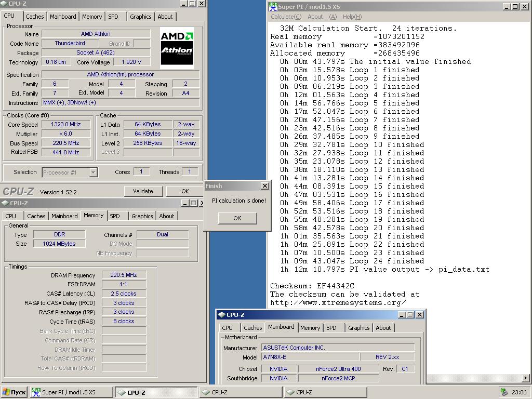Switch to Memory tab in top CPU-Z window
Viewport: 532px width, 399px height.
pos(92,17)
